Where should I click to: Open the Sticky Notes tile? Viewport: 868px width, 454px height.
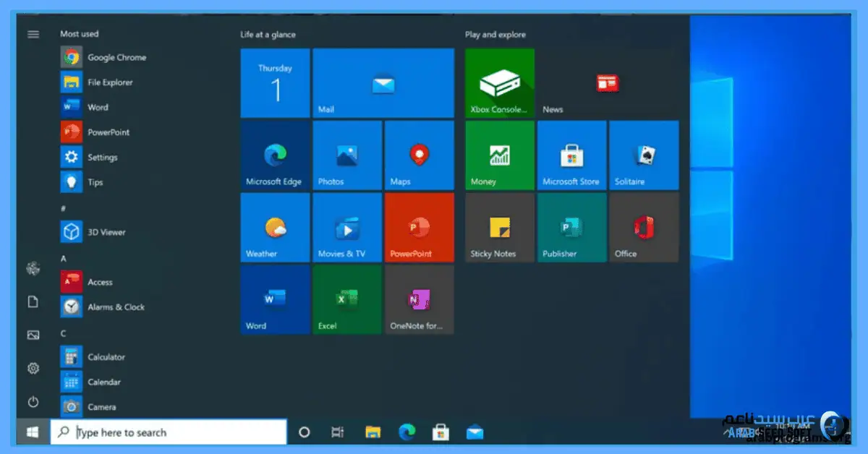(x=500, y=228)
